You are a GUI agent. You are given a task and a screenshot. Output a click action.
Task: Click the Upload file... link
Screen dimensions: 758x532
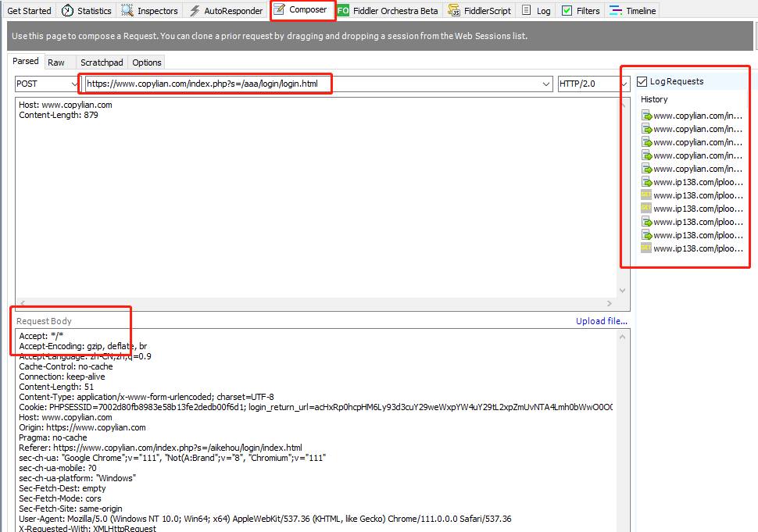(602, 321)
